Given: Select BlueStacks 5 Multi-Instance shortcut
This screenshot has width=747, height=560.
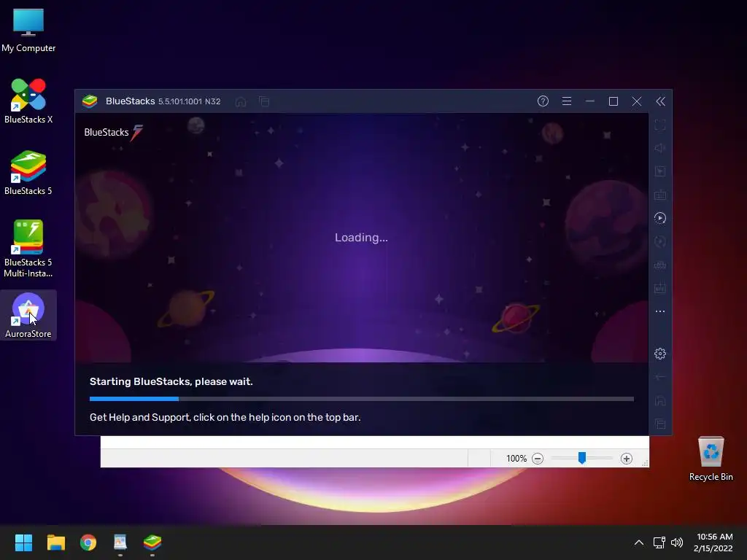Looking at the screenshot, I should [28, 249].
